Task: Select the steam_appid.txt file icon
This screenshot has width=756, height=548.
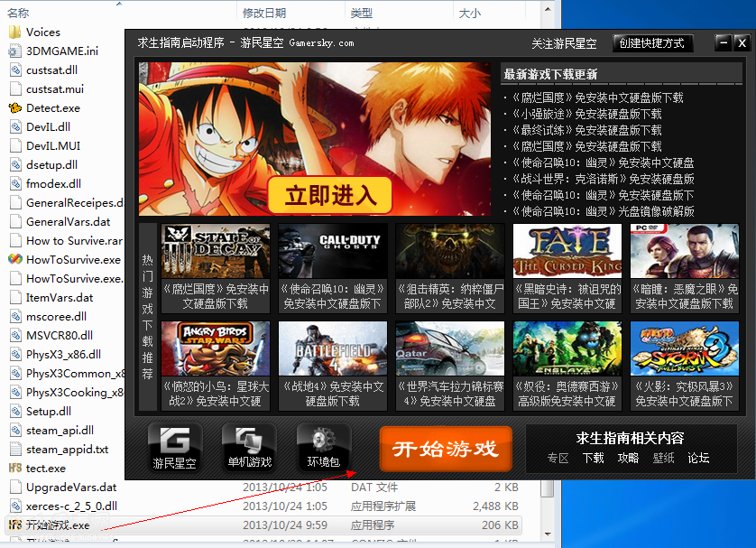Action: coord(15,449)
